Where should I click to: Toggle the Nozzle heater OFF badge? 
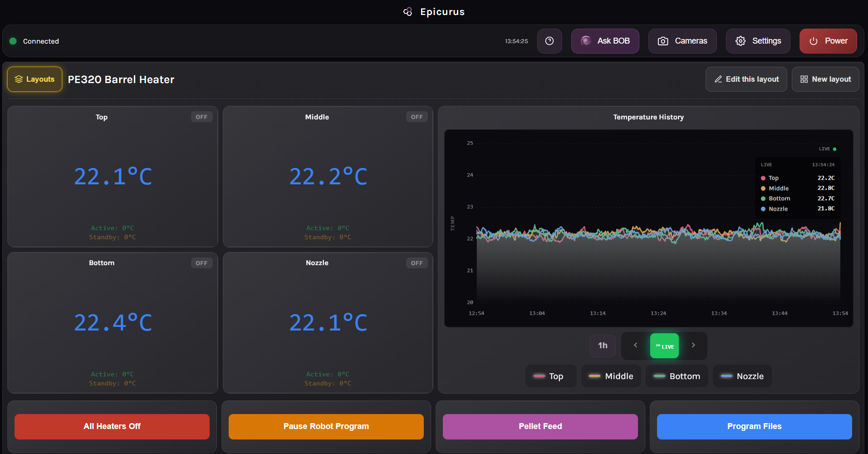[417, 263]
